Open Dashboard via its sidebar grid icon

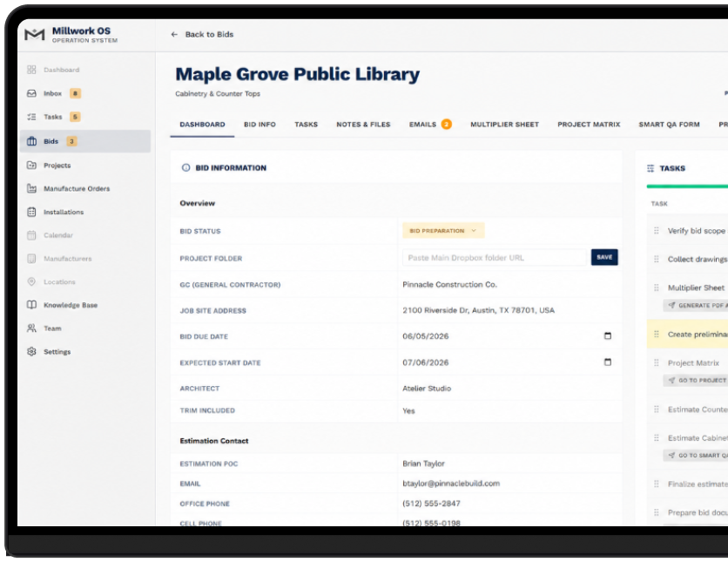coord(31,70)
